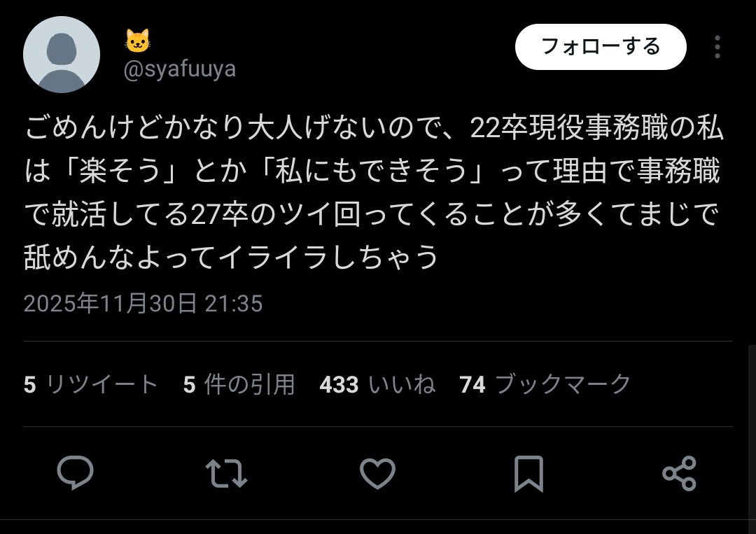Like the tweet with the heart icon
The height and width of the screenshot is (534, 756).
377,473
